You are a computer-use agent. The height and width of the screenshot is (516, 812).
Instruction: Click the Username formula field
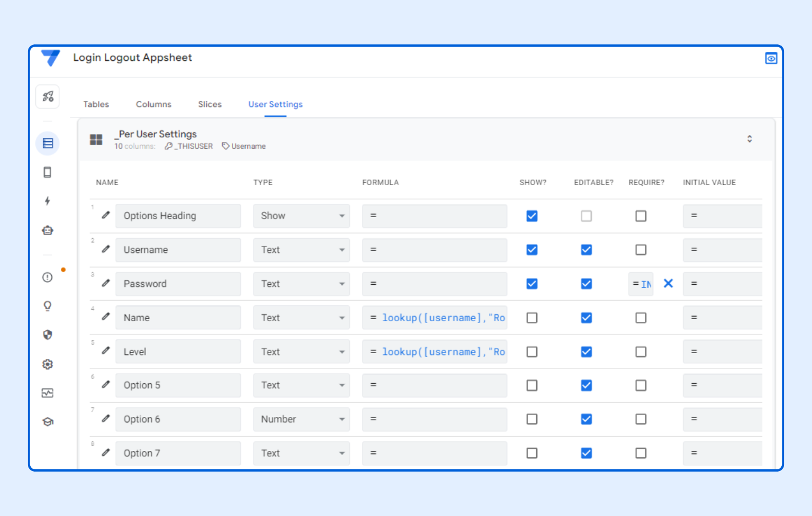click(x=435, y=249)
